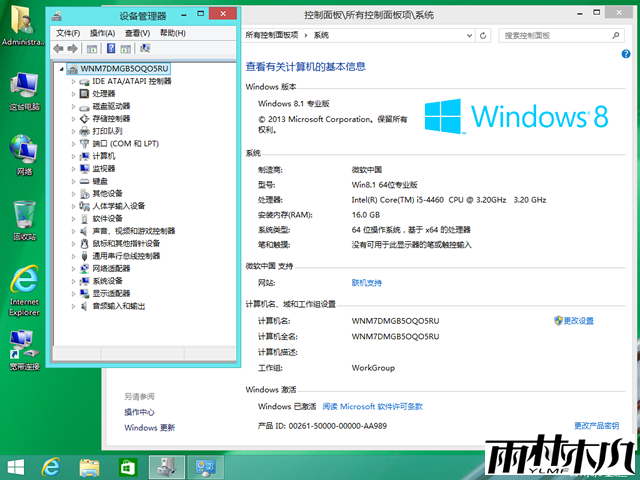Image resolution: width=640 pixels, height=480 pixels.
Task: Open the 操作(A) menu
Action: click(x=102, y=33)
